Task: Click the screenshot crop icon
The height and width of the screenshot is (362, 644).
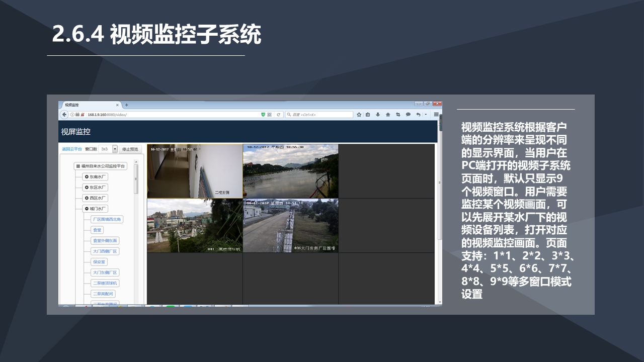Action: point(398,115)
